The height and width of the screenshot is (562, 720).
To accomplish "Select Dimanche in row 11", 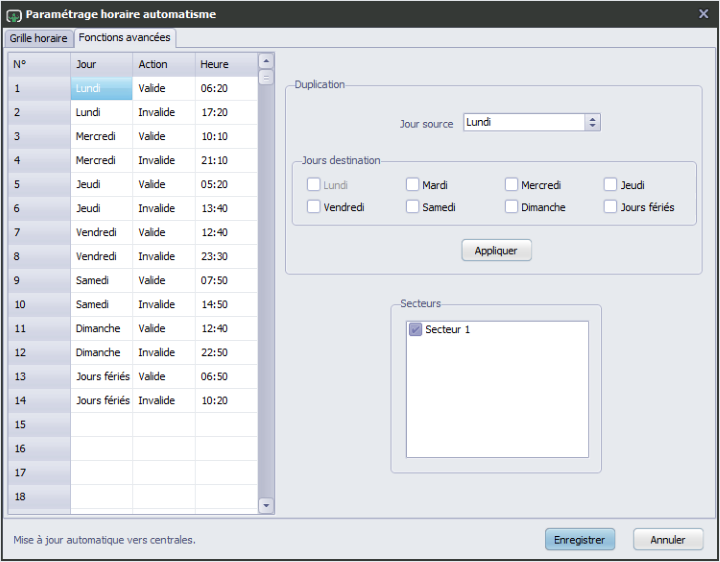I will tap(101, 328).
